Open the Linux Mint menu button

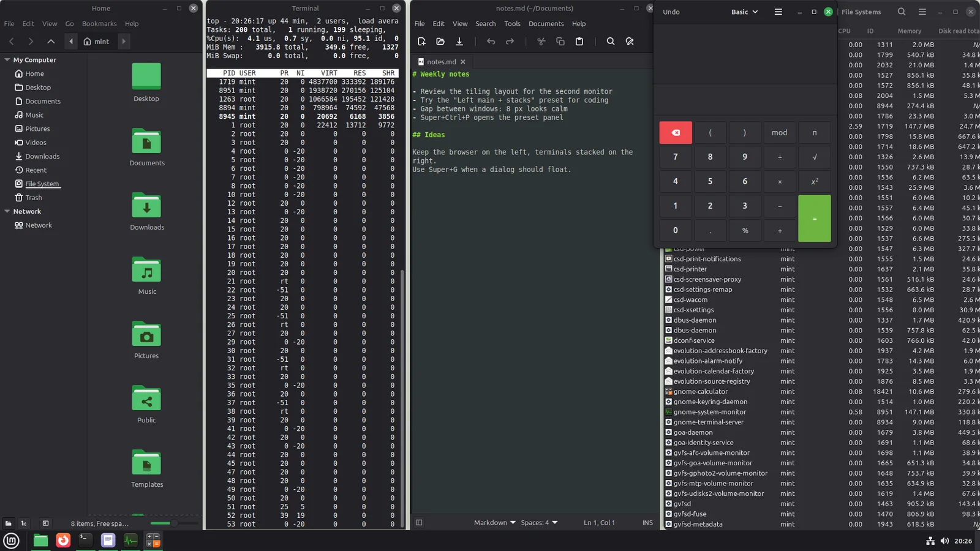(12, 541)
